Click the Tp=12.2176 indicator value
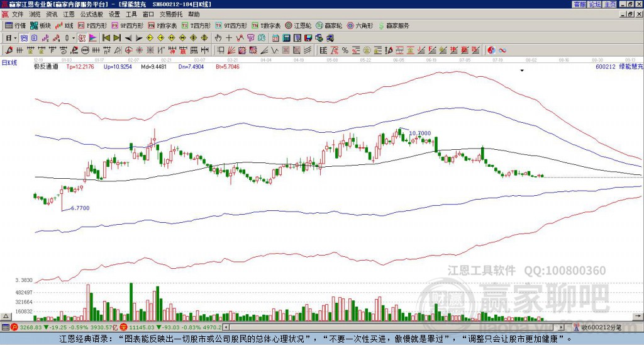Image resolution: width=644 pixels, height=345 pixels. [80, 66]
